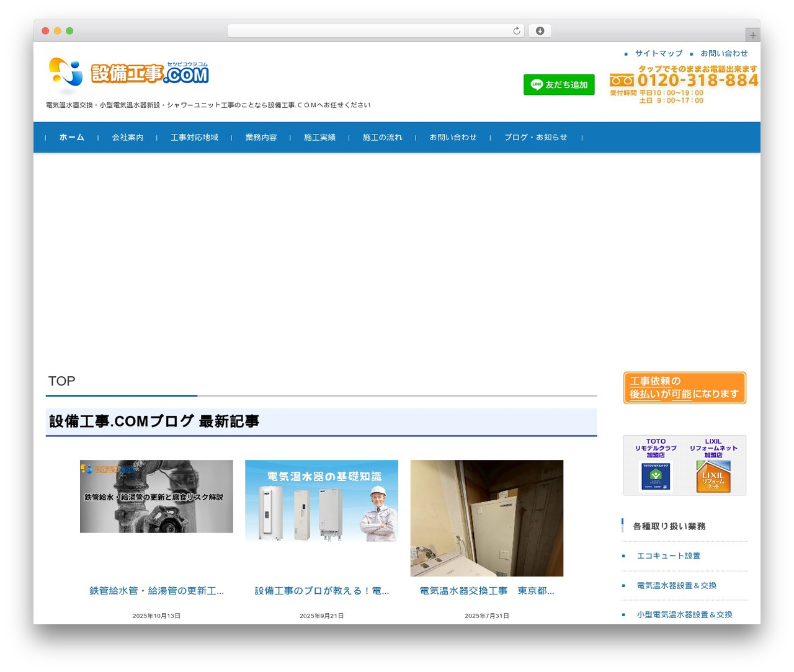Click the green maximize window button
The width and height of the screenshot is (794, 672).
pos(69,31)
